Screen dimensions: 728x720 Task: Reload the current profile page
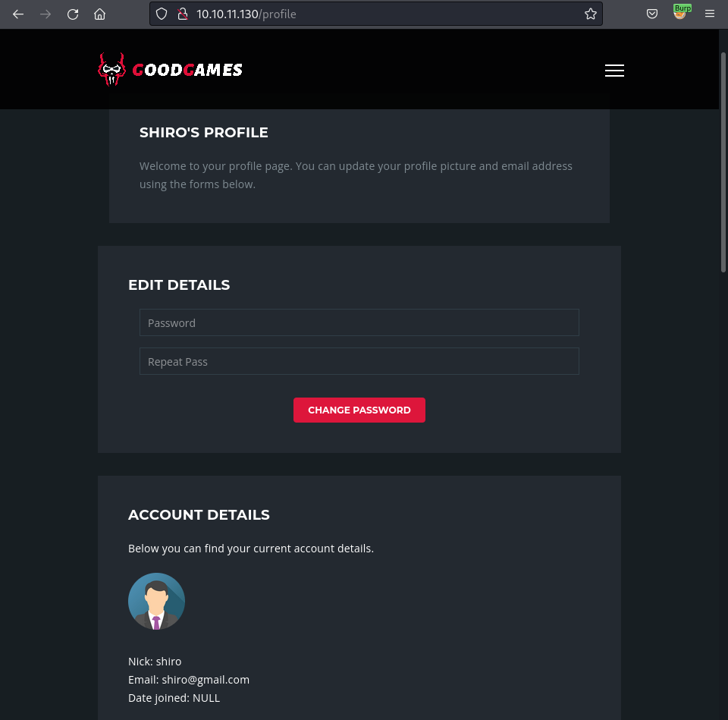pyautogui.click(x=73, y=14)
